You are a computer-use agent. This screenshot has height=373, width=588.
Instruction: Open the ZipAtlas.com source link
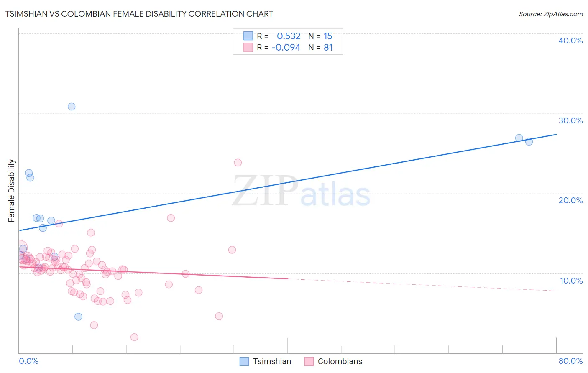[x=551, y=14]
